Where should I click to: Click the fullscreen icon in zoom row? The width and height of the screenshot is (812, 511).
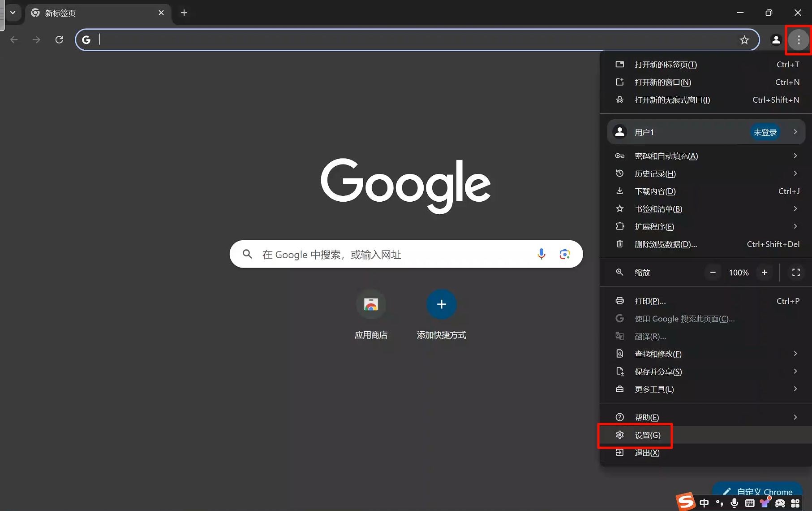point(795,273)
